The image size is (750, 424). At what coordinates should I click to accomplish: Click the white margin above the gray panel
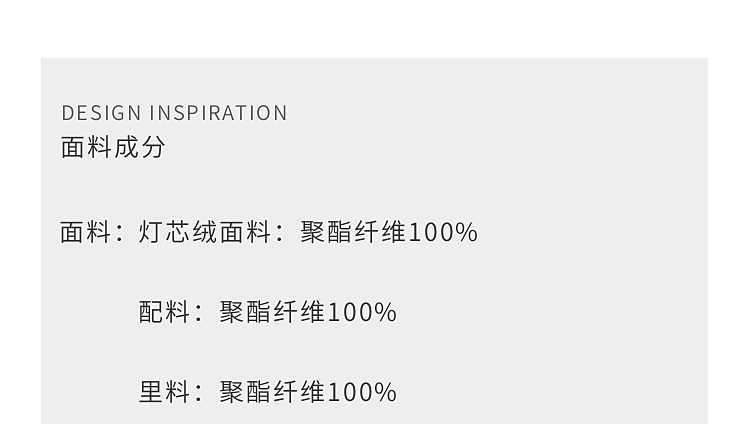pos(375,28)
